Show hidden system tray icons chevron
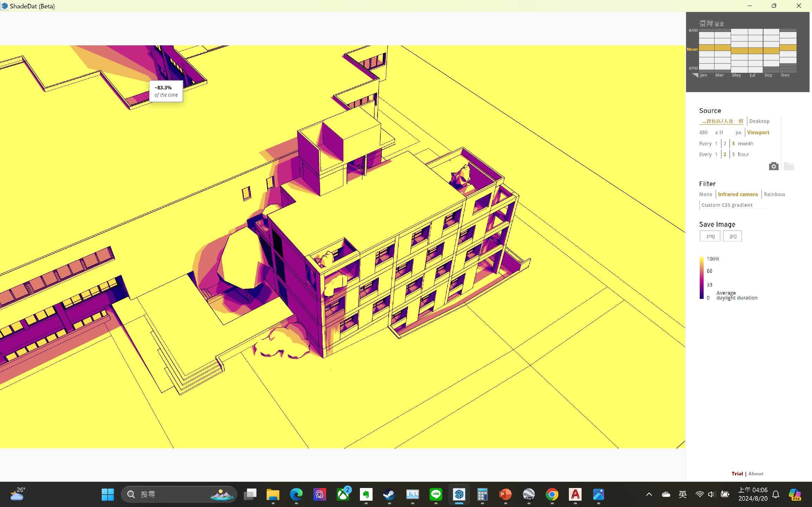Screen dimensions: 812x507 [649, 494]
